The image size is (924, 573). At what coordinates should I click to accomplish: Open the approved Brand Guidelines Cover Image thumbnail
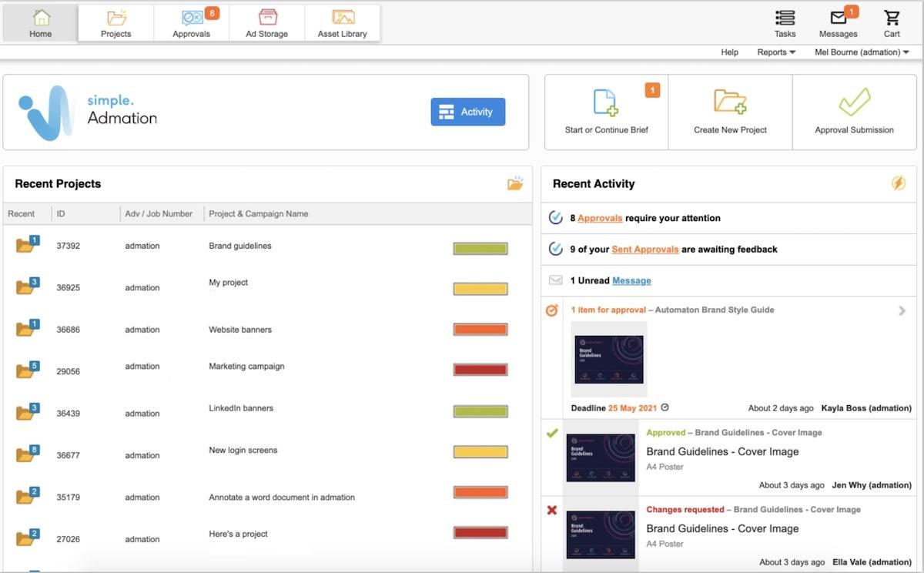pyautogui.click(x=601, y=457)
